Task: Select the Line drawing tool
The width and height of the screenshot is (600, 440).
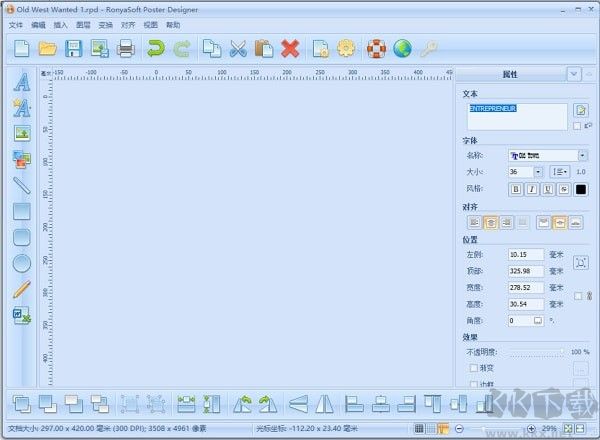Action: pyautogui.click(x=22, y=185)
